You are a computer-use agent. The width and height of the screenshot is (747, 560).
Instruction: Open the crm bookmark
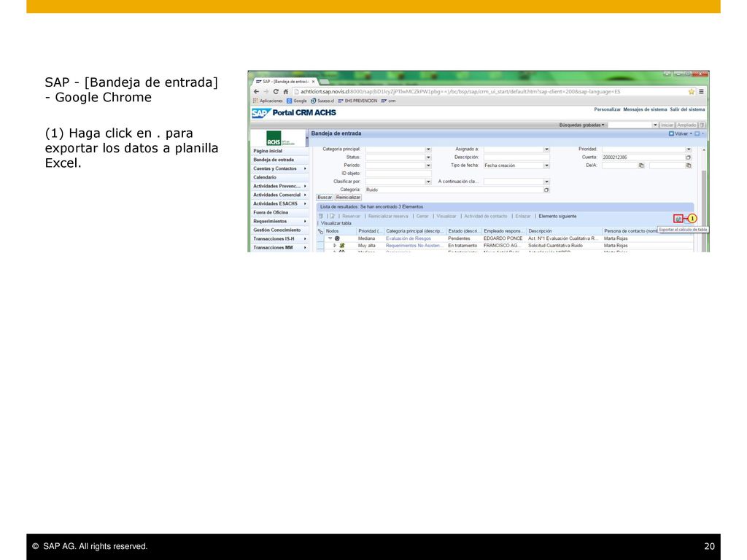tap(388, 101)
